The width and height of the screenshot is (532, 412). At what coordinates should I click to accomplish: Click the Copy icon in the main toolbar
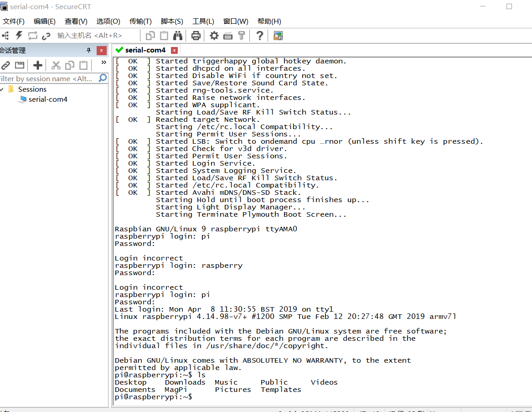coord(150,36)
